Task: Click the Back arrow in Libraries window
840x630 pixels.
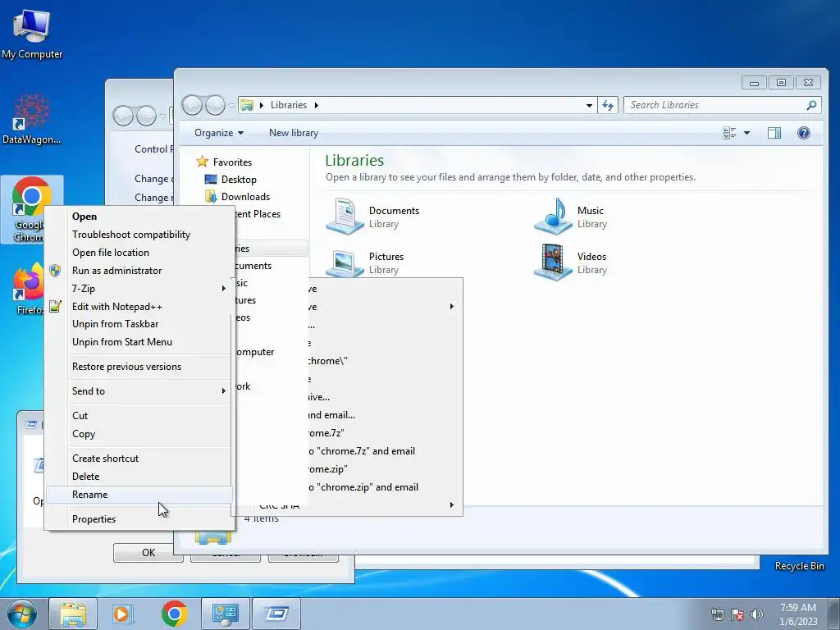Action: (x=192, y=105)
